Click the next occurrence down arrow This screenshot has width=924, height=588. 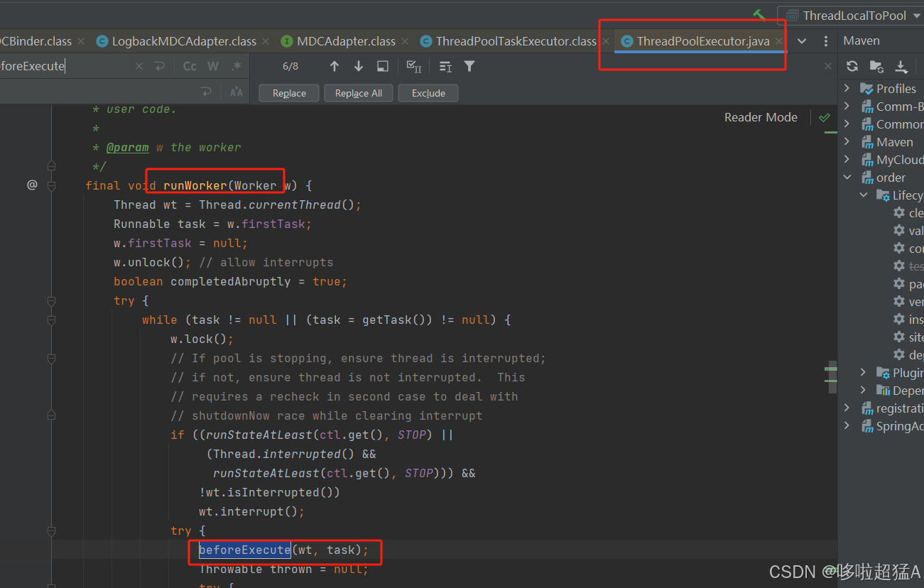click(359, 65)
